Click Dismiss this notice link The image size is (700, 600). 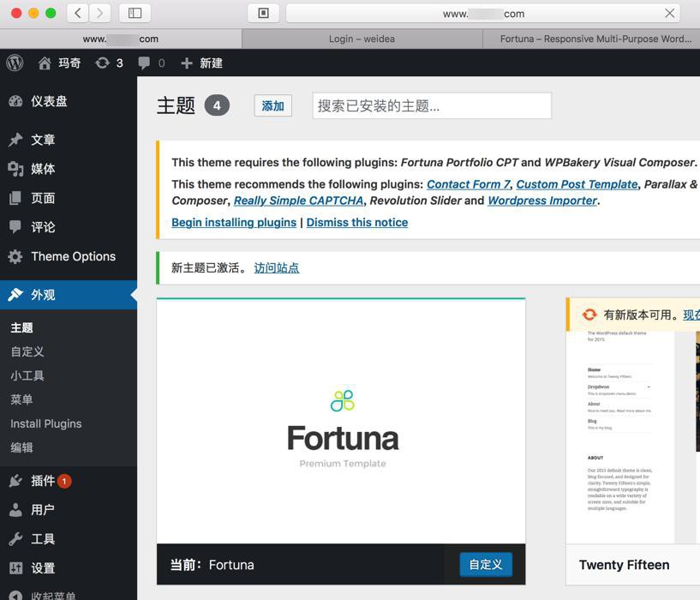click(x=357, y=223)
